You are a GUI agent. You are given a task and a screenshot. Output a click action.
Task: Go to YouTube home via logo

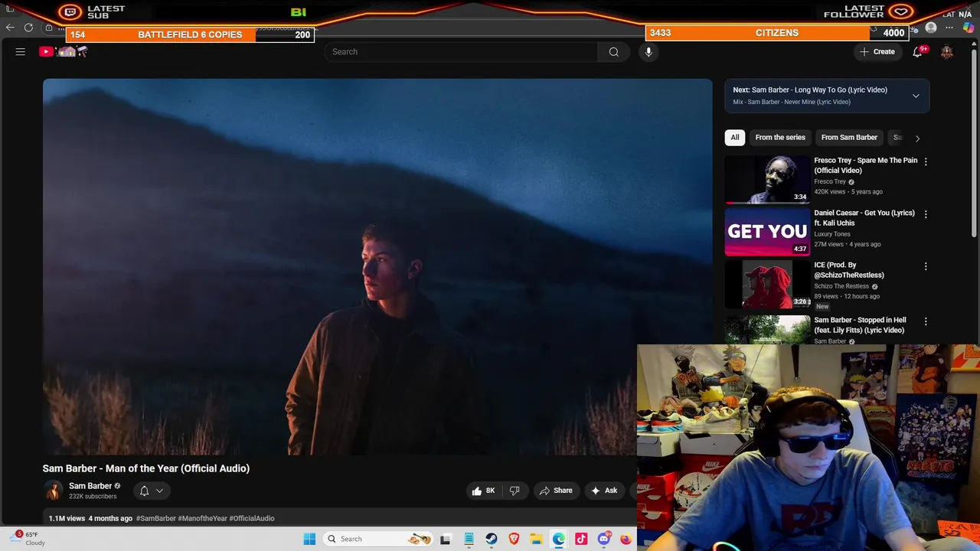(64, 52)
